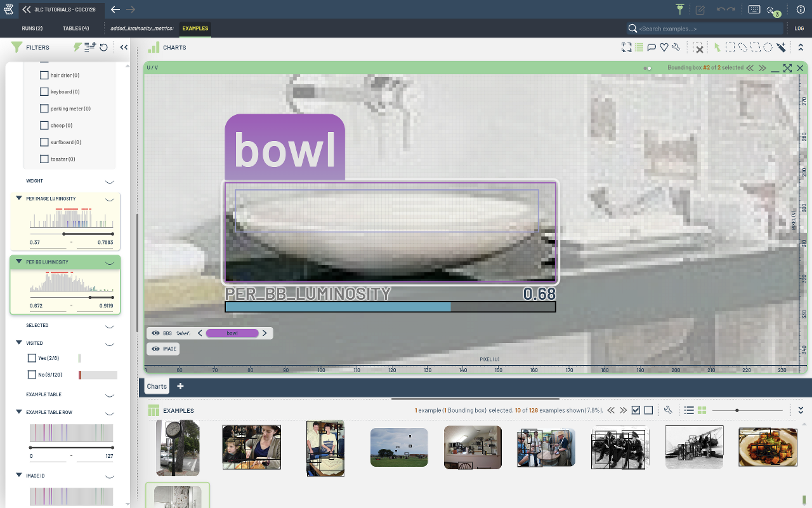Open the info icon in top-right corner

coord(801,10)
